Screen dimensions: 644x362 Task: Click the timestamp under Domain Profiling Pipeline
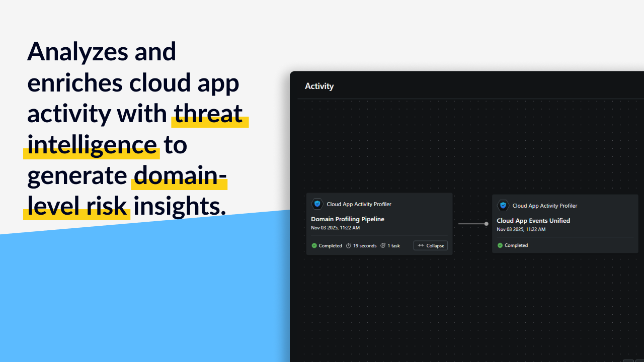(x=335, y=228)
